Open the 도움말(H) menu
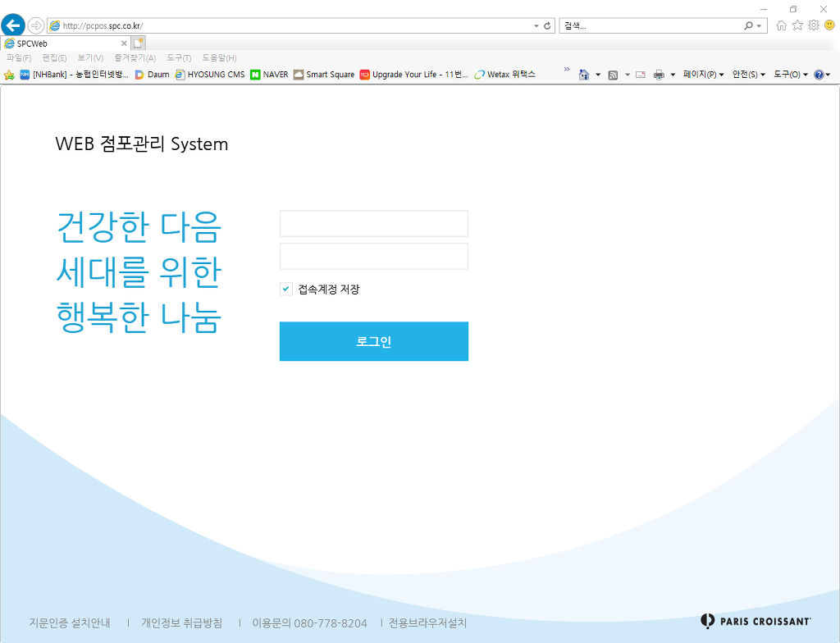 (219, 58)
